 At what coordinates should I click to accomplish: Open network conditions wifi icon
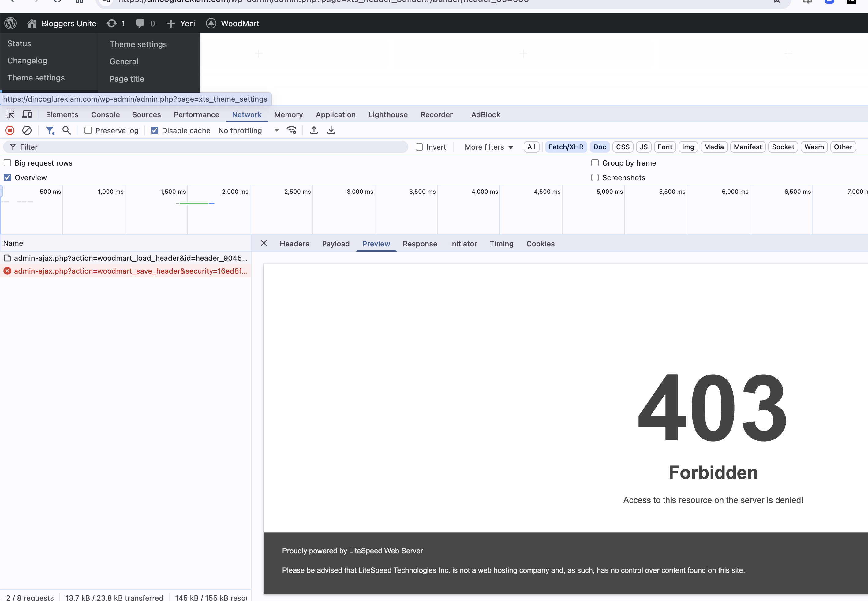(291, 130)
